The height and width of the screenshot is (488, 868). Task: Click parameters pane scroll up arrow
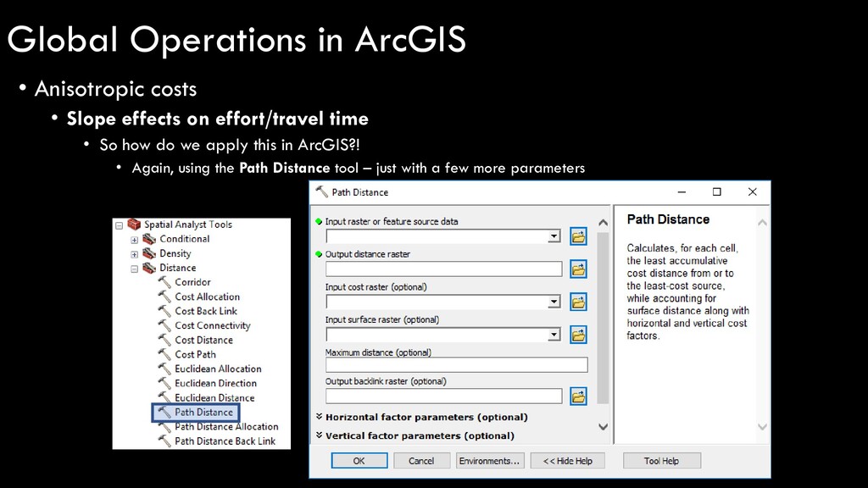click(x=604, y=223)
